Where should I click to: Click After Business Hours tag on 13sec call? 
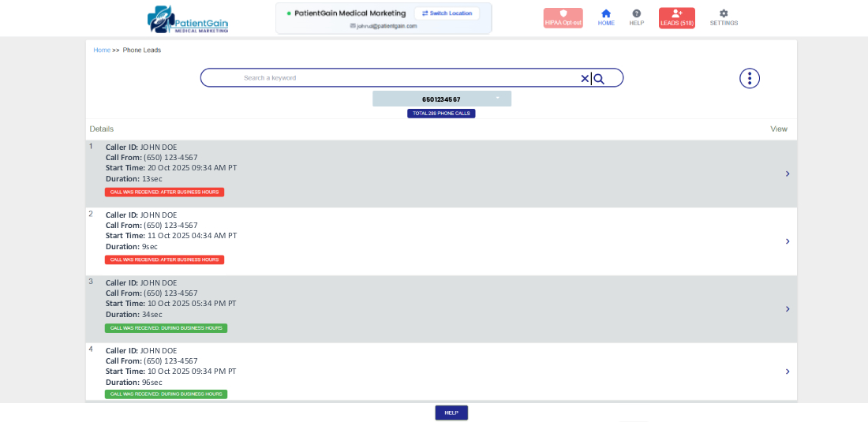164,192
